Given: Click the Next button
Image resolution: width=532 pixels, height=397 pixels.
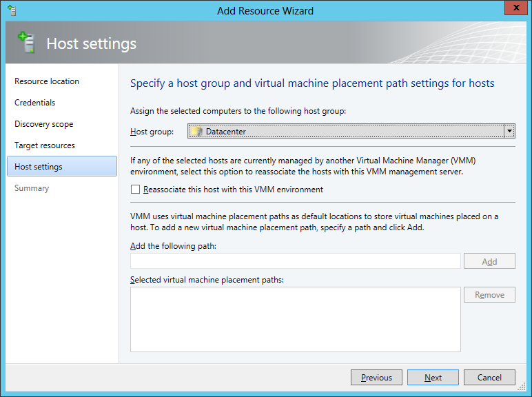Looking at the screenshot, I should (x=433, y=377).
